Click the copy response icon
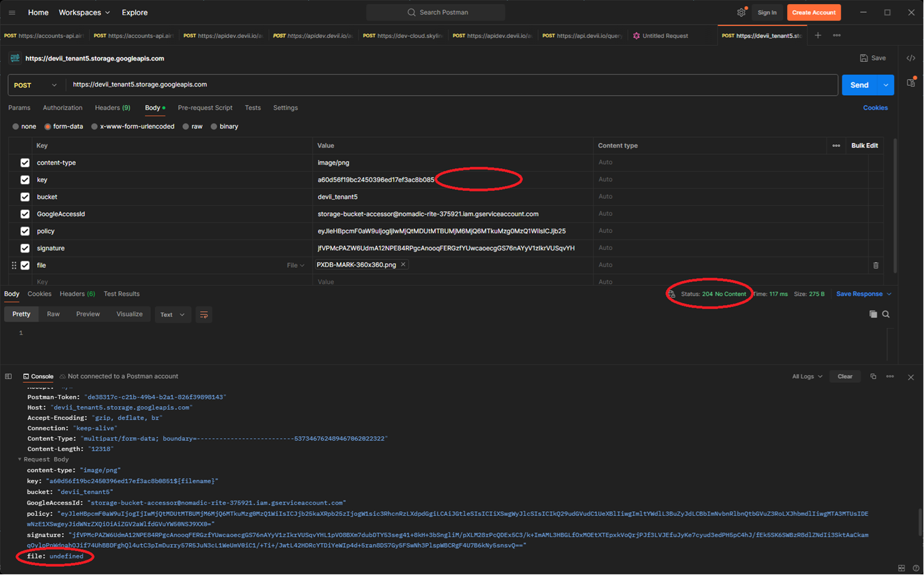924x575 pixels. pos(873,314)
